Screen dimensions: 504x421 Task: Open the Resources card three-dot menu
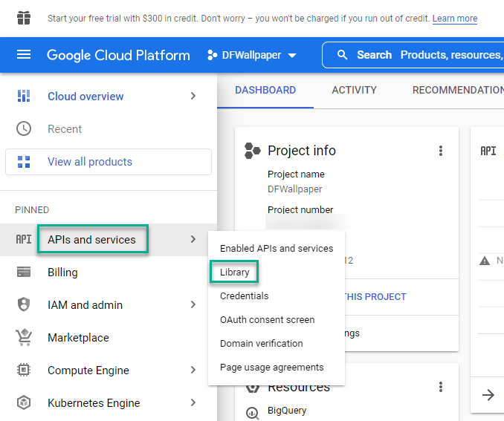[441, 387]
